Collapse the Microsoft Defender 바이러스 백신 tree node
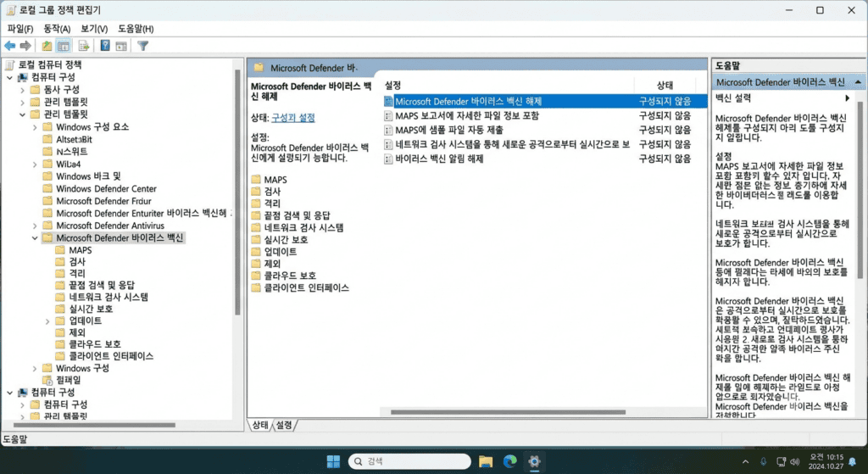The image size is (868, 474). [35, 238]
